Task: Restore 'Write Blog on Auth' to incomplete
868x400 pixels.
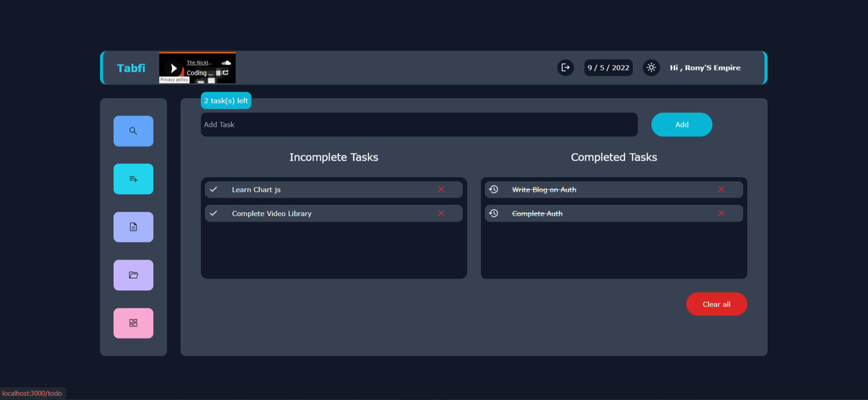Action: pos(494,190)
